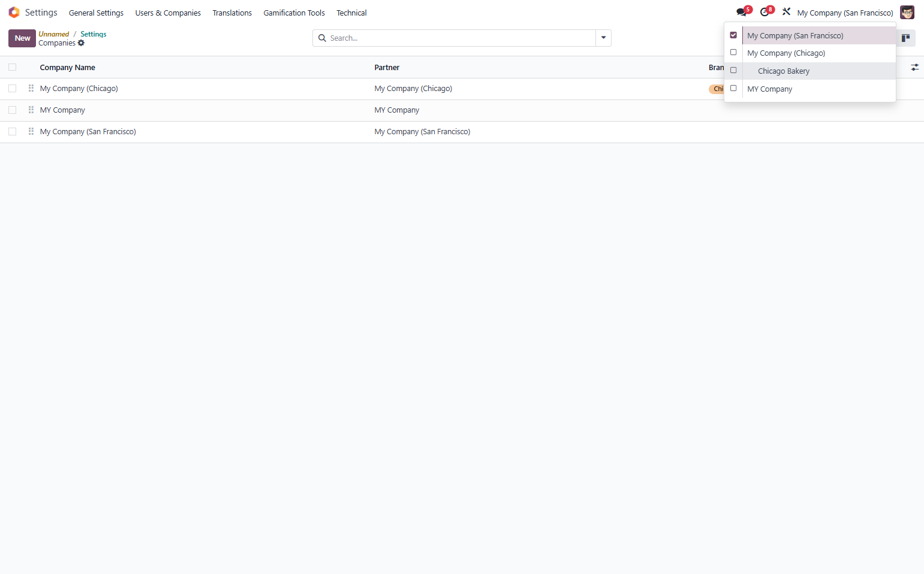The height and width of the screenshot is (574, 924).
Task: Click drag handle of My Company (San Francisco) row
Action: (x=31, y=131)
